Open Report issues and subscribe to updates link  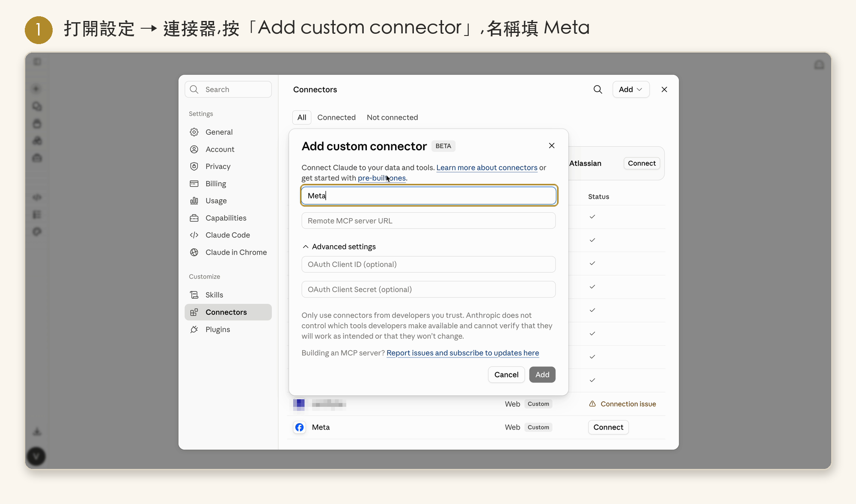[463, 353]
